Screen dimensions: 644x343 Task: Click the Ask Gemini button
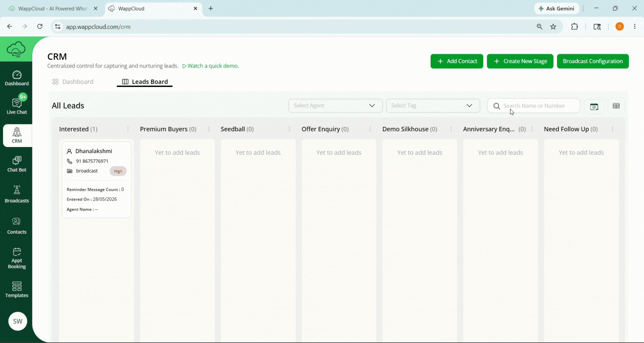556,9
